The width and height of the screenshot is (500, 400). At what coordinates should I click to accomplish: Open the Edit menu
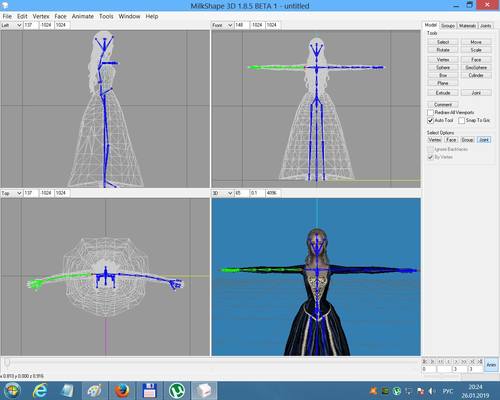[x=22, y=16]
